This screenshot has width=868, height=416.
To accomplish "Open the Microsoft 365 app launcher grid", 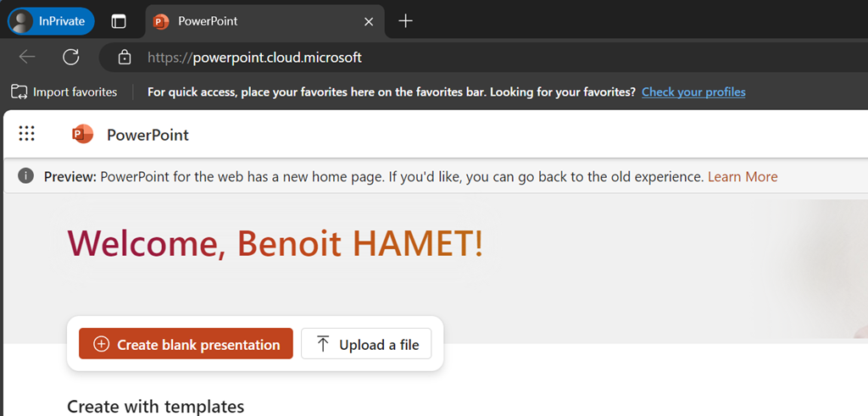I will 26,134.
